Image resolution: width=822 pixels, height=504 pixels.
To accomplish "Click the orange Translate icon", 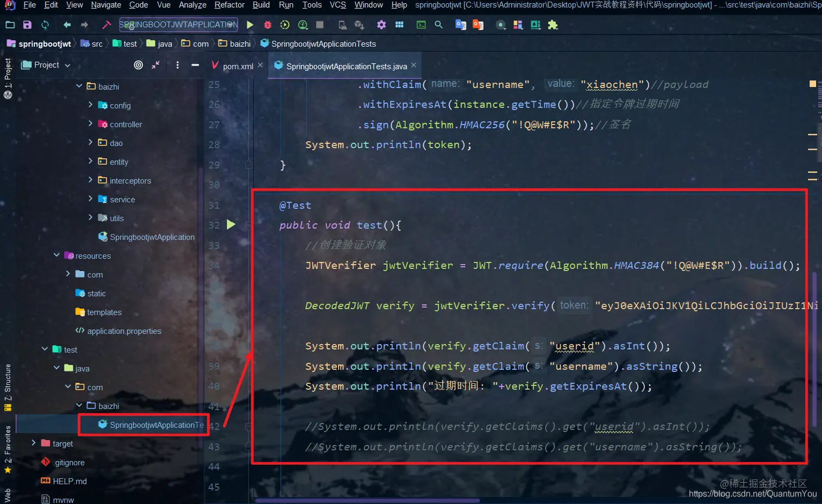I will click(478, 25).
